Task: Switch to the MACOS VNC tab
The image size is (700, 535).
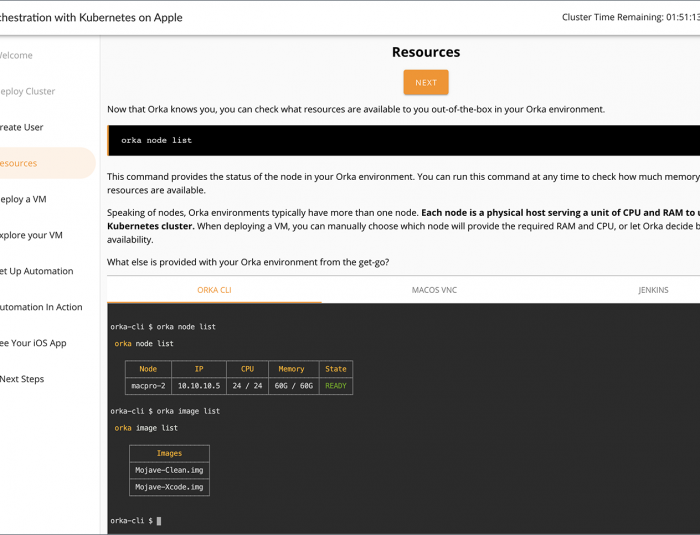Action: click(x=434, y=290)
